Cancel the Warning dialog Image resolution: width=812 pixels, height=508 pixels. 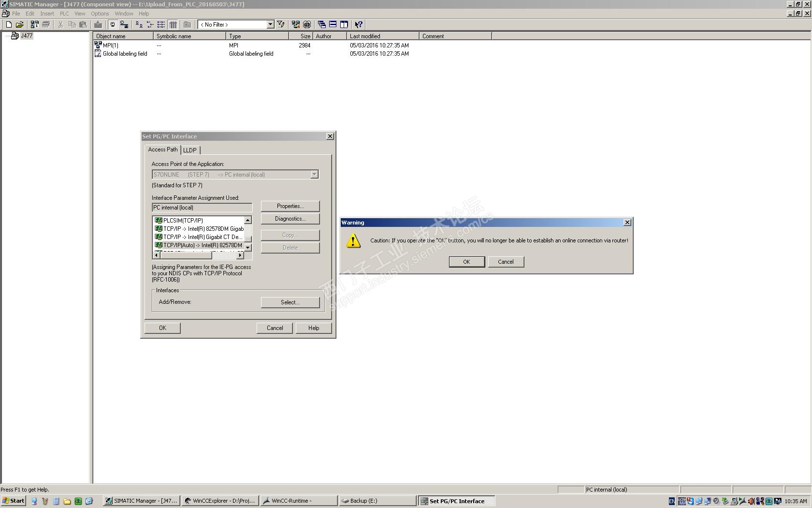tap(506, 262)
